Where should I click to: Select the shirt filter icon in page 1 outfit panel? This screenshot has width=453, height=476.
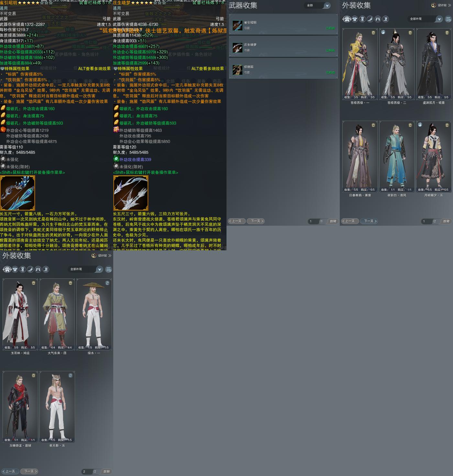355,19
